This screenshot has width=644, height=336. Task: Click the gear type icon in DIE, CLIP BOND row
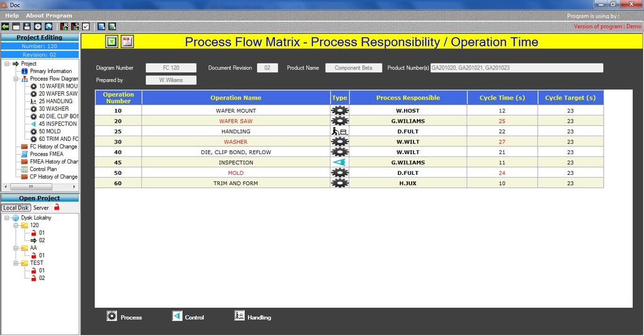click(x=340, y=152)
